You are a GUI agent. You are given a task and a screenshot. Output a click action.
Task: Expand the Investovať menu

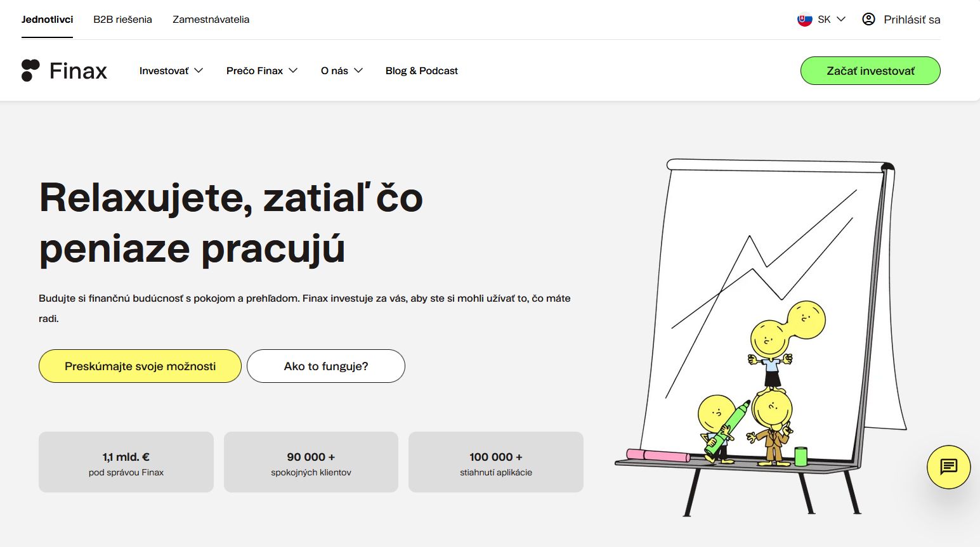click(171, 71)
